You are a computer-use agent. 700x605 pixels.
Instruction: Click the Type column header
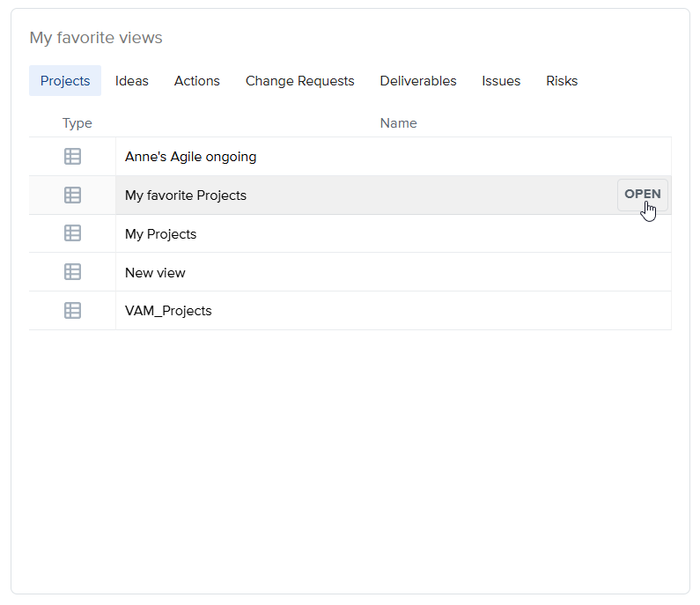click(77, 123)
